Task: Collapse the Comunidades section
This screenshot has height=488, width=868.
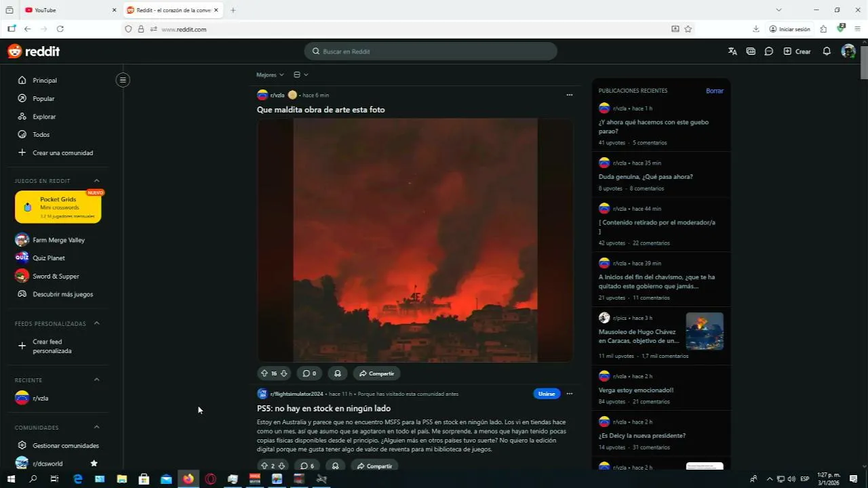Action: [x=96, y=428]
